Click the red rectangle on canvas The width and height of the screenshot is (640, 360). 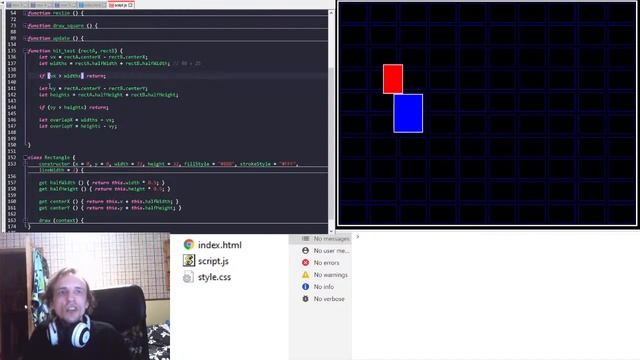[393, 79]
